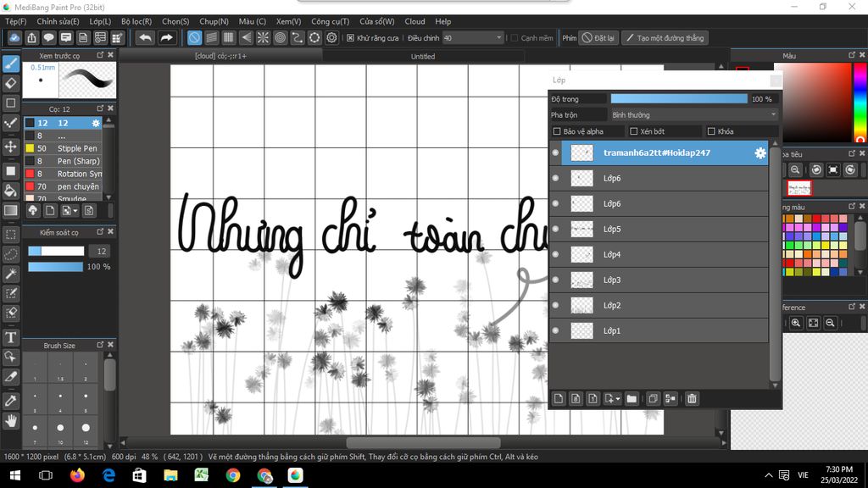Viewport: 868px width, 488px height.
Task: Add a layer folder
Action: coord(632,398)
